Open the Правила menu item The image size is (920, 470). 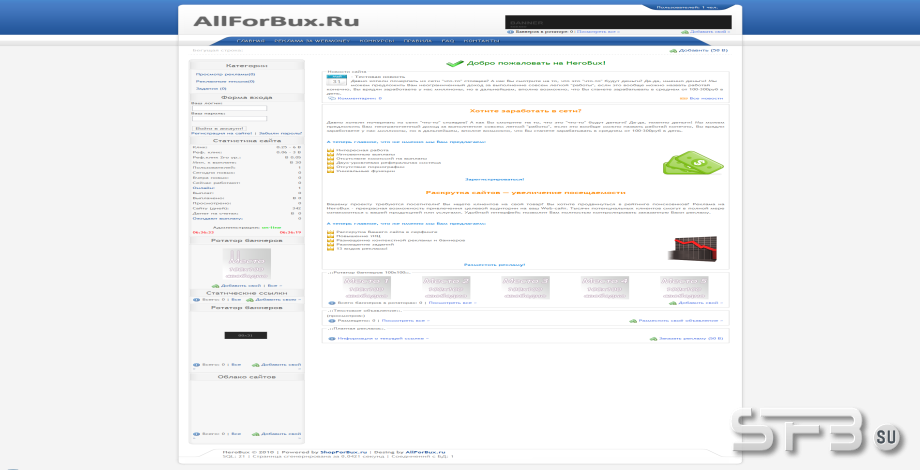click(x=418, y=41)
